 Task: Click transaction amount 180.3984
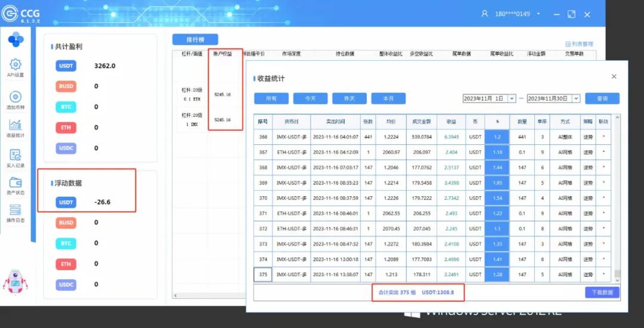coord(422,244)
